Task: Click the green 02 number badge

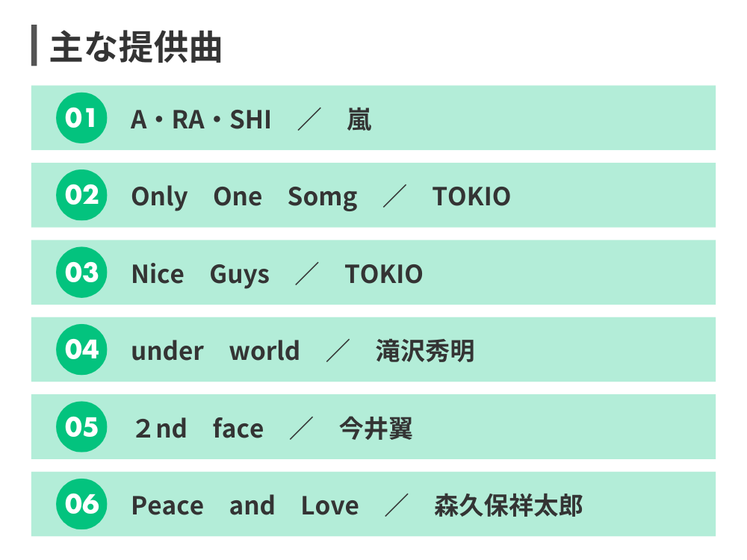Action: (x=81, y=195)
